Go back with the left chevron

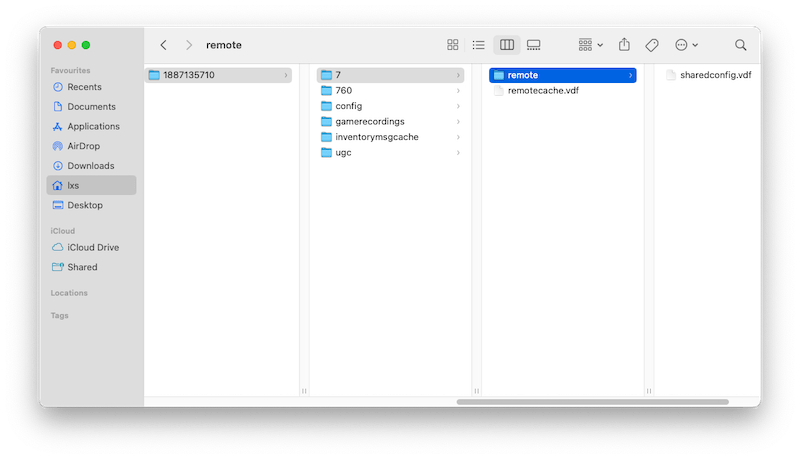pyautogui.click(x=164, y=45)
